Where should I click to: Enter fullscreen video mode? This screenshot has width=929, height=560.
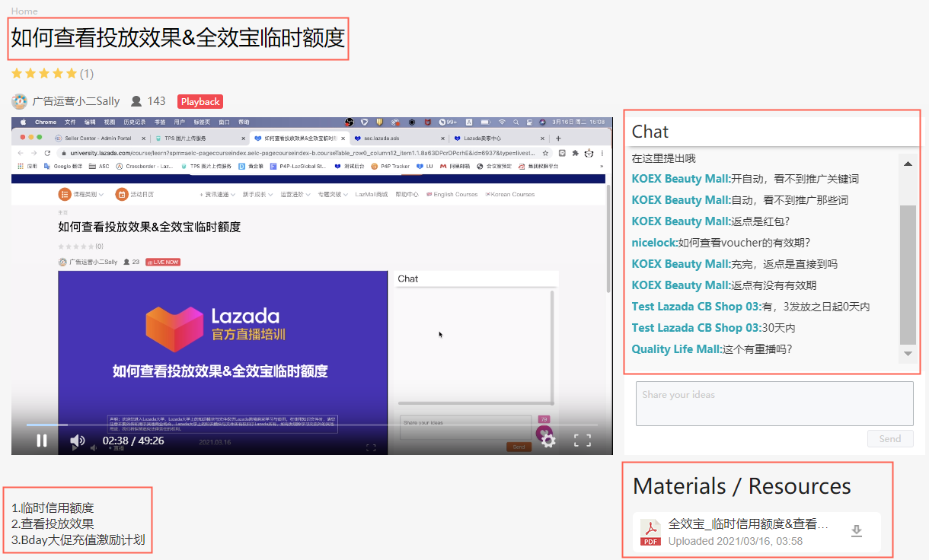point(583,441)
